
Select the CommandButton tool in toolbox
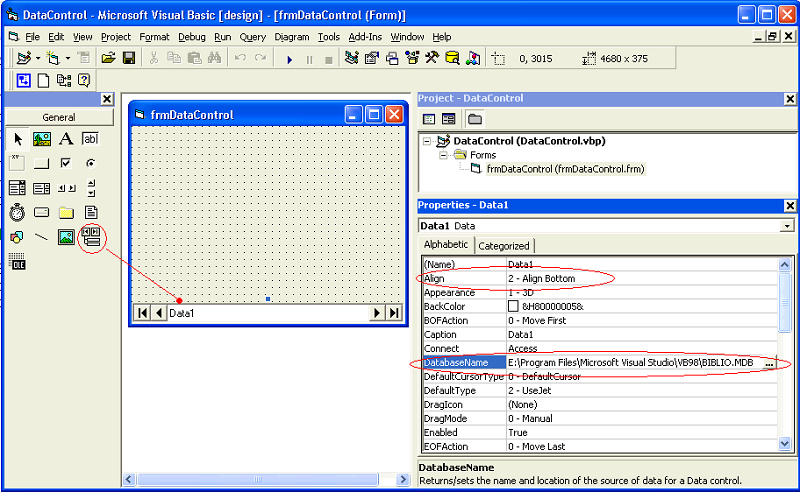(41, 163)
